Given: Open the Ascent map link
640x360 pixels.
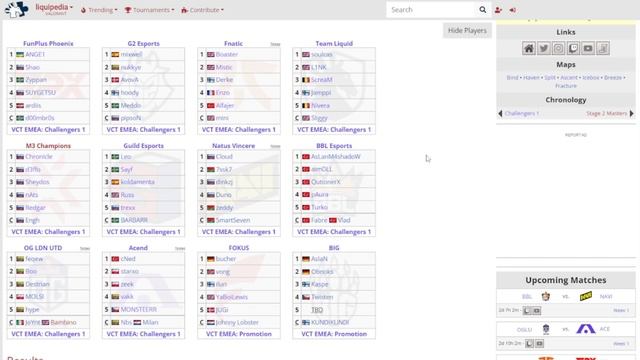Looking at the screenshot, I should click(569, 77).
